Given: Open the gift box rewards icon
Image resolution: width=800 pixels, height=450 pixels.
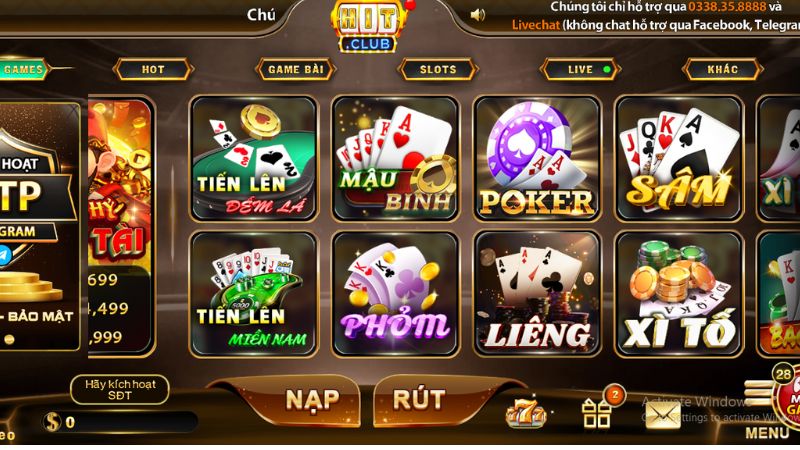Looking at the screenshot, I should [597, 413].
